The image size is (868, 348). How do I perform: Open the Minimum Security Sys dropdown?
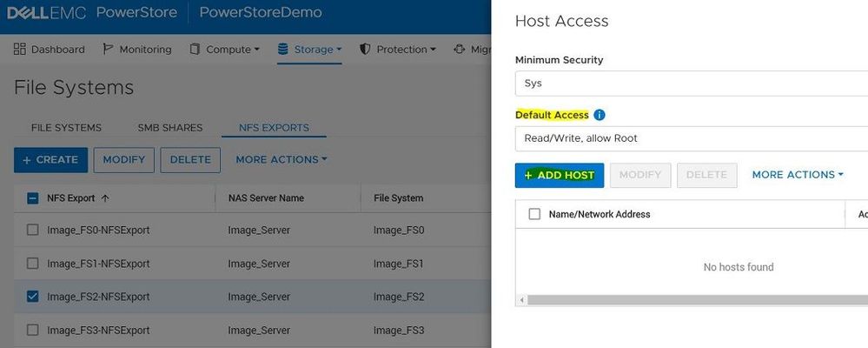(x=692, y=84)
